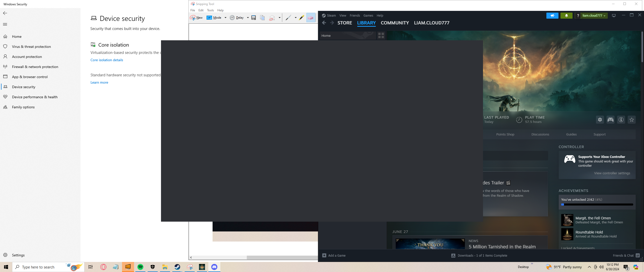Open the Snipping Tool File menu
This screenshot has width=644, height=272.
tap(193, 10)
